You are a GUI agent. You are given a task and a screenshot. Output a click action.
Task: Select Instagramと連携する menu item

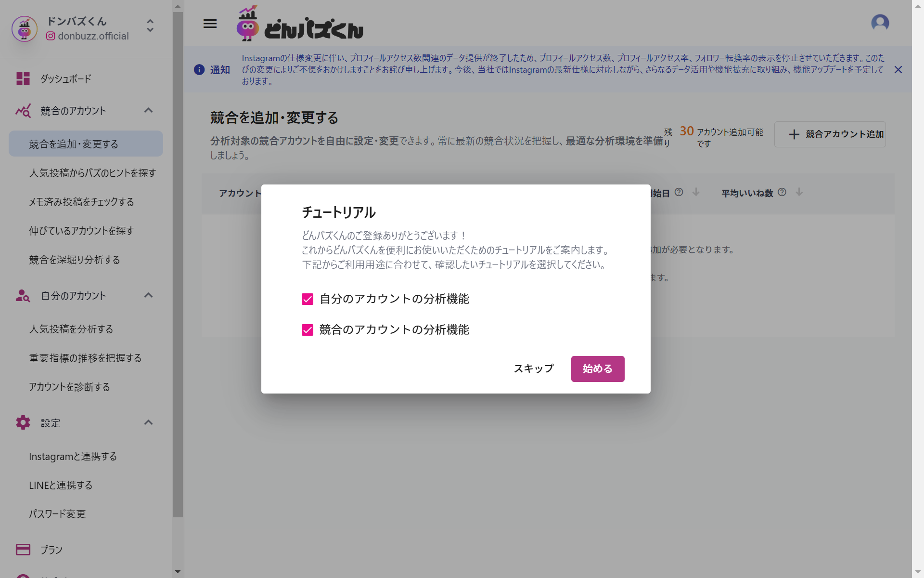pos(73,456)
